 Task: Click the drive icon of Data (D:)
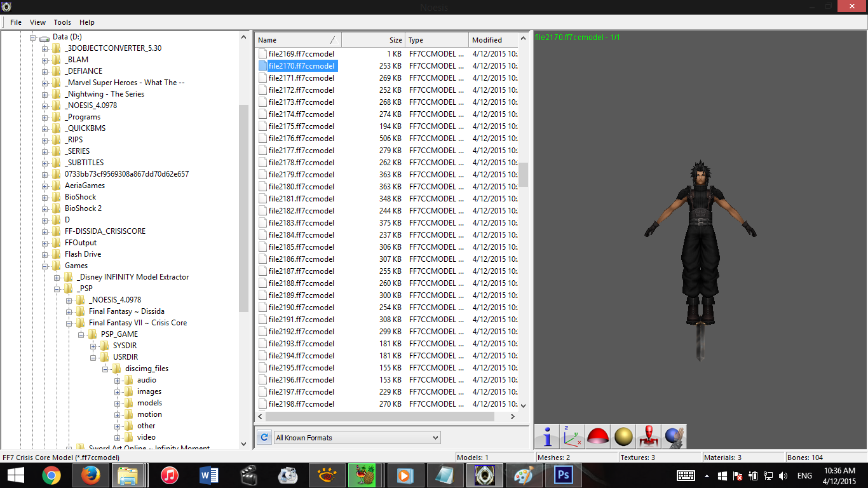coord(44,37)
